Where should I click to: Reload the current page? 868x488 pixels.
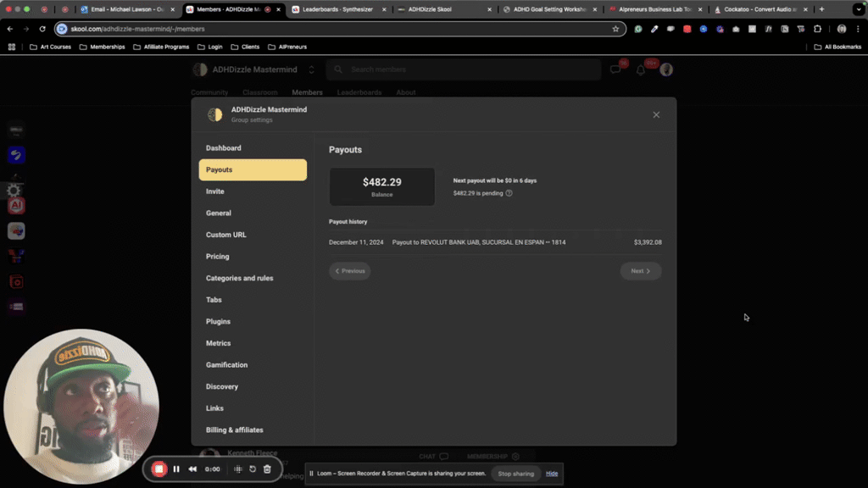pyautogui.click(x=42, y=29)
